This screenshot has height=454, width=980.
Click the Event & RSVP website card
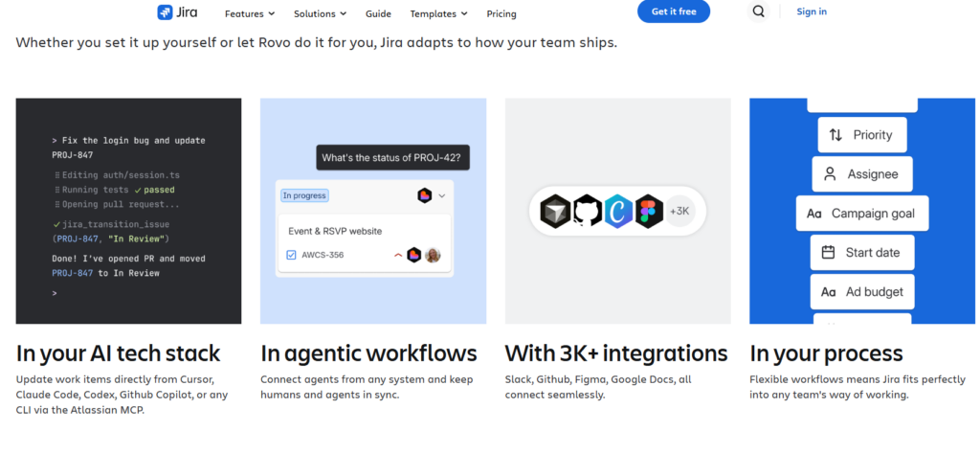(x=365, y=243)
